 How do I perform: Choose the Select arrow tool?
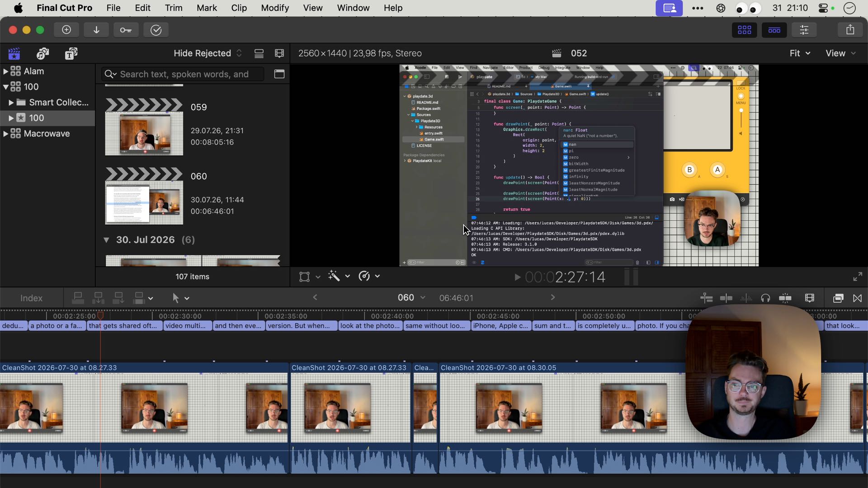175,298
